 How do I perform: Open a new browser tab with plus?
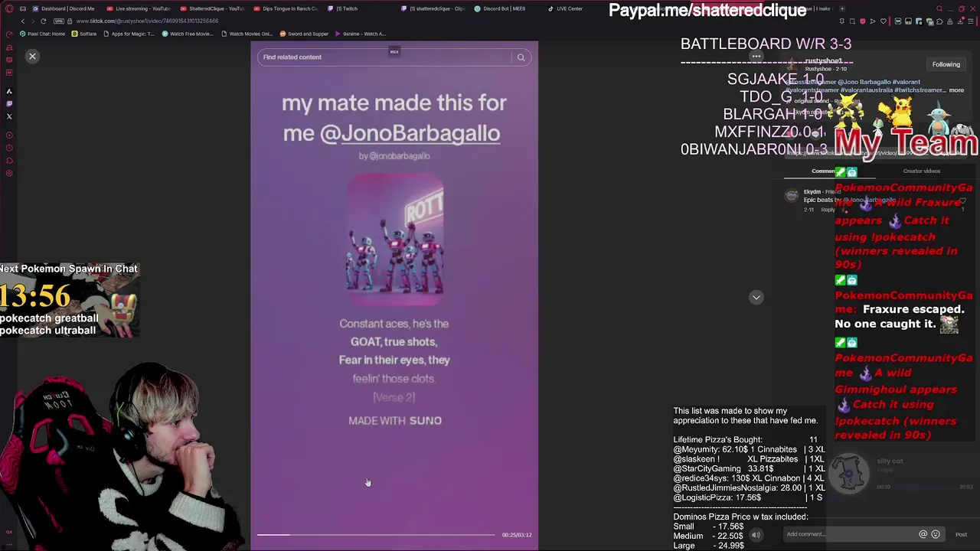click(842, 8)
